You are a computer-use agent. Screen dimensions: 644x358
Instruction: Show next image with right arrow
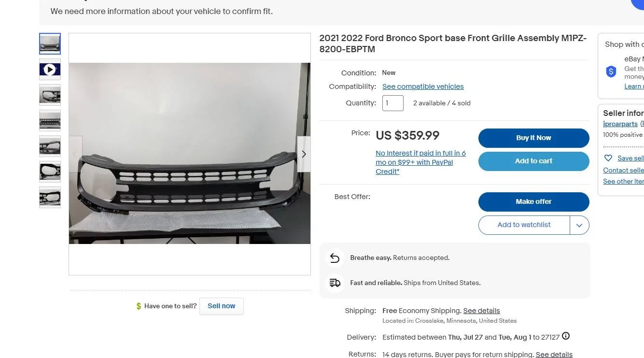[x=304, y=154]
